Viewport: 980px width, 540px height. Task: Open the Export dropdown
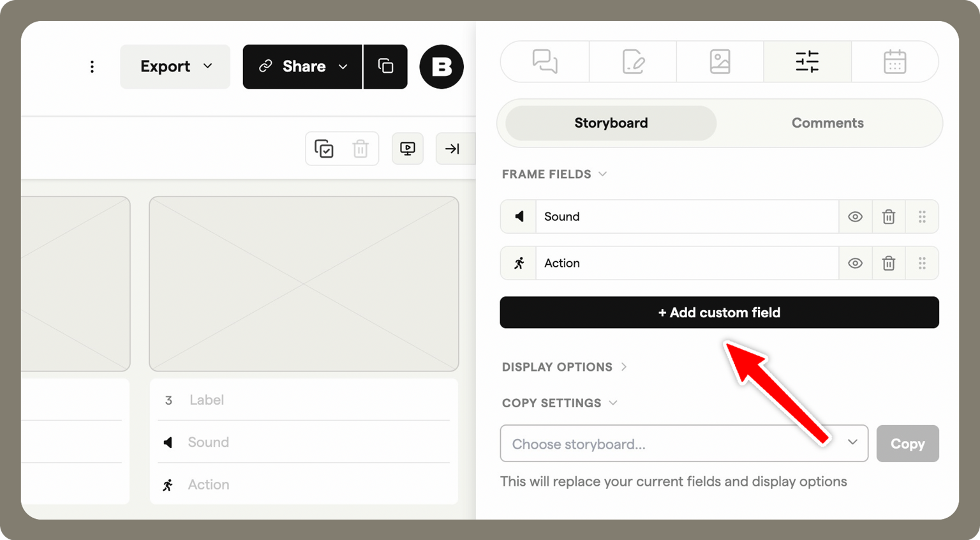175,66
